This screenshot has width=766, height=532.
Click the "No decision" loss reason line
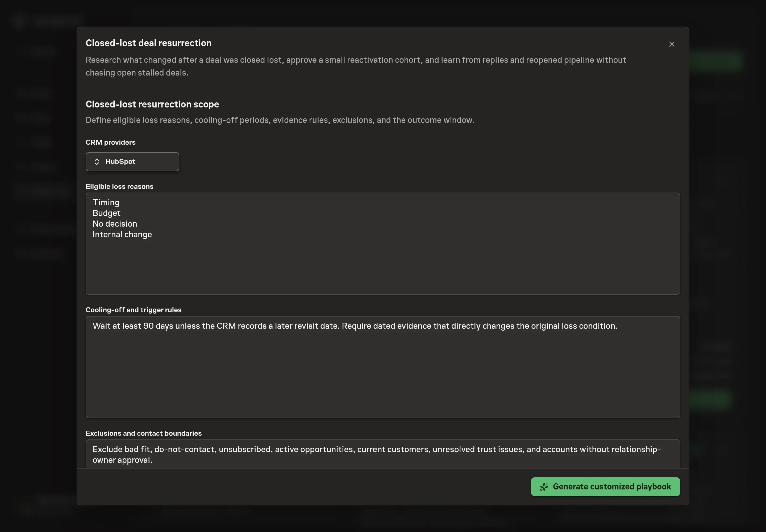tap(115, 224)
